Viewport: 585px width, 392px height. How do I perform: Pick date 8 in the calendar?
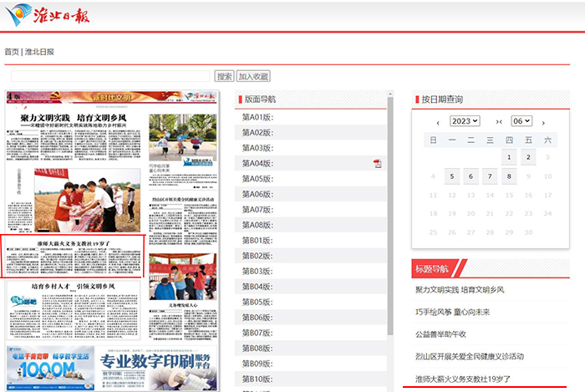[x=509, y=176]
